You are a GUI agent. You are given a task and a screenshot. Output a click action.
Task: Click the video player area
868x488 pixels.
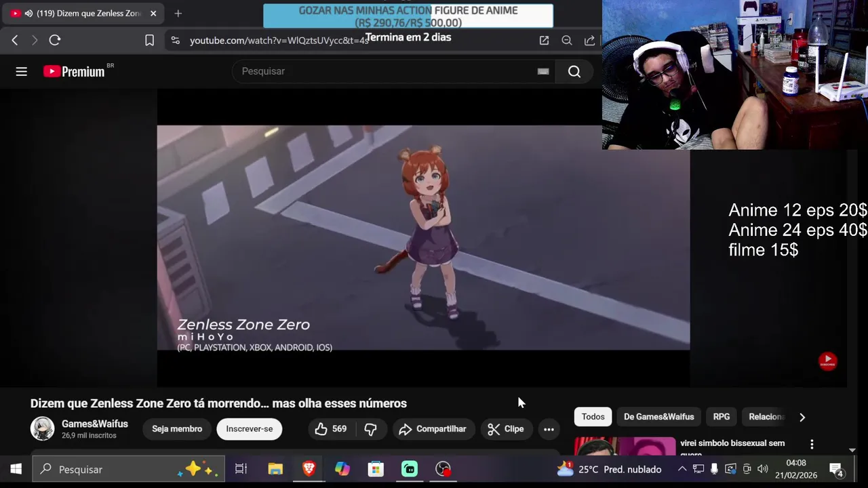click(423, 238)
